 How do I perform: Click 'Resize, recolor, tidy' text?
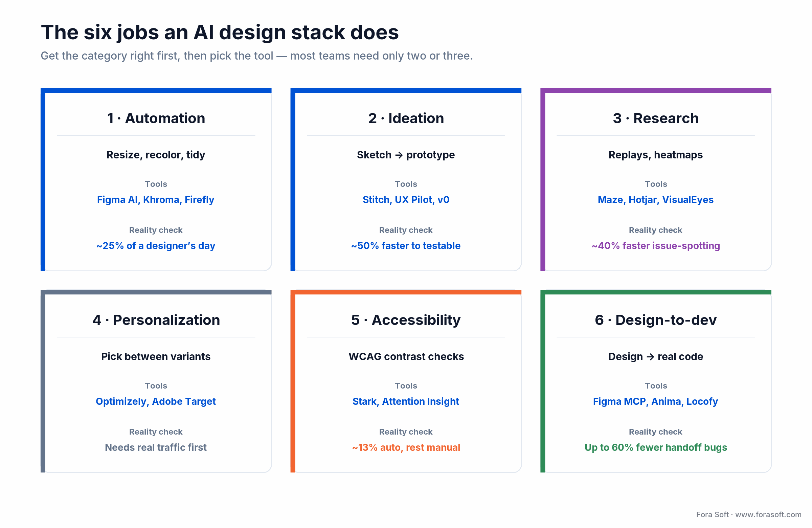156,155
